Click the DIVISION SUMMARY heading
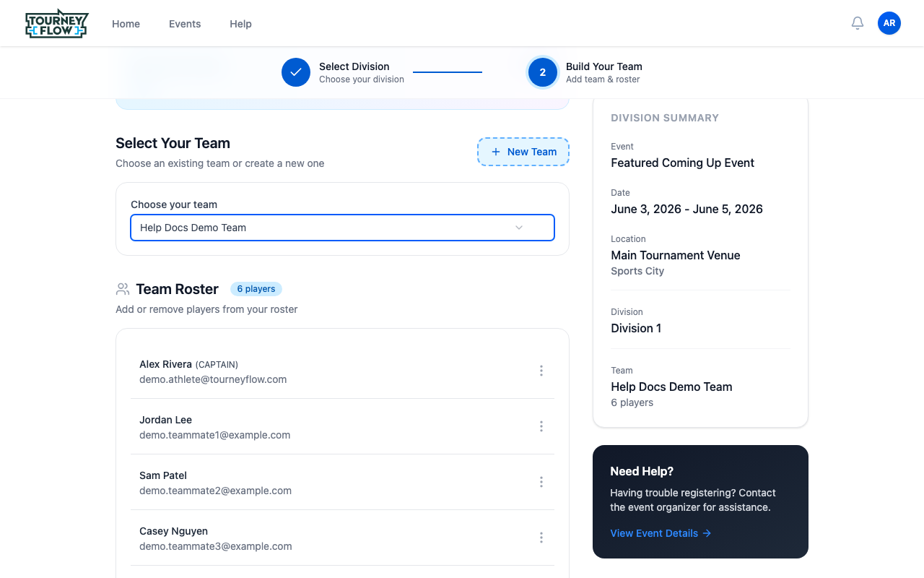The image size is (924, 578). [665, 118]
